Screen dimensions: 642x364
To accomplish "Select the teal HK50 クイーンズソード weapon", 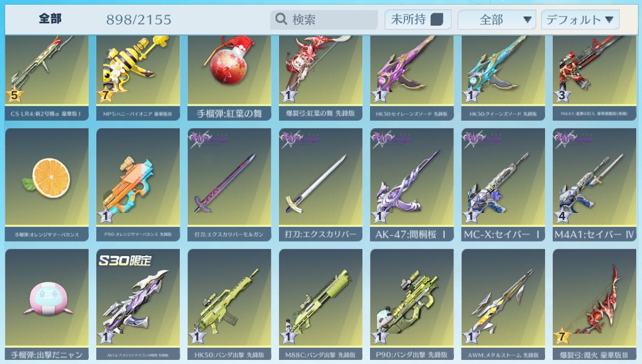I will coord(503,78).
